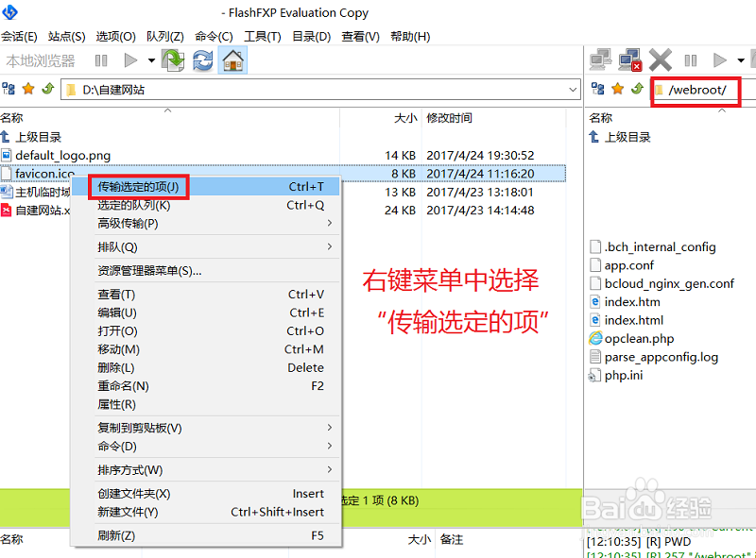Click the local parent folder green arrow icon
The width and height of the screenshot is (756, 558).
(x=48, y=89)
